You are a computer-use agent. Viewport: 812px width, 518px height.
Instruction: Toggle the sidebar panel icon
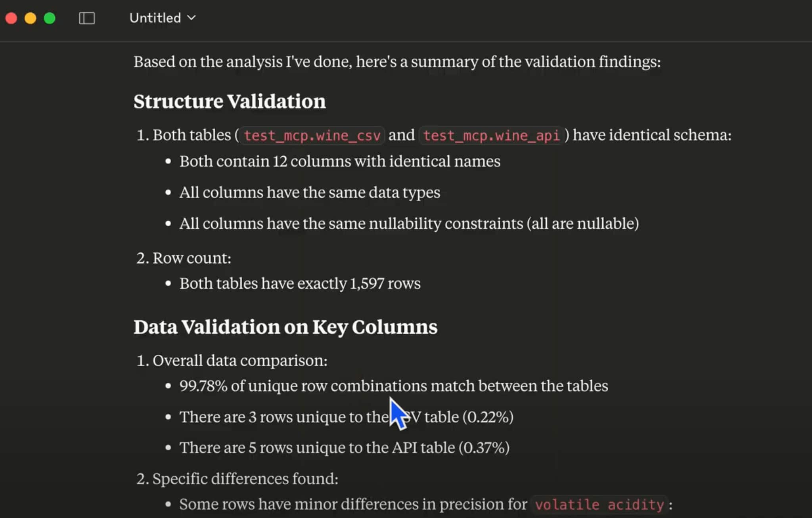pos(87,18)
